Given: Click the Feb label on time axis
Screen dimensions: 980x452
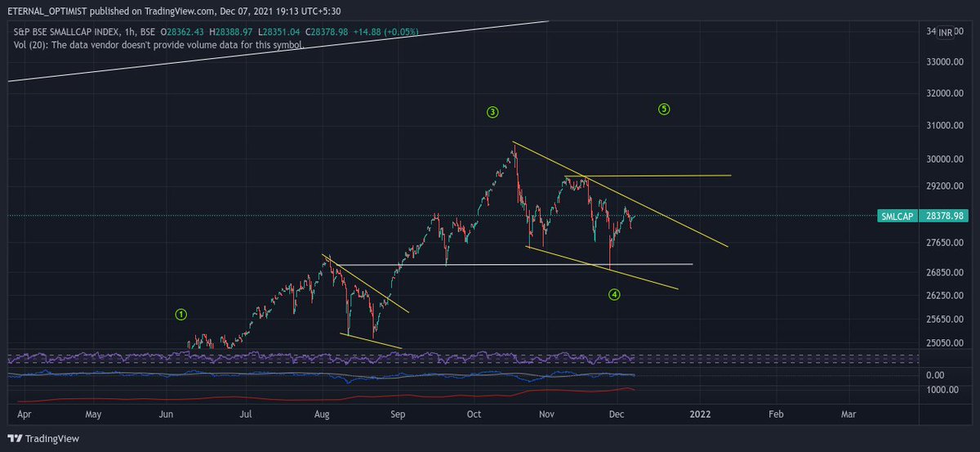Looking at the screenshot, I should (x=776, y=415).
